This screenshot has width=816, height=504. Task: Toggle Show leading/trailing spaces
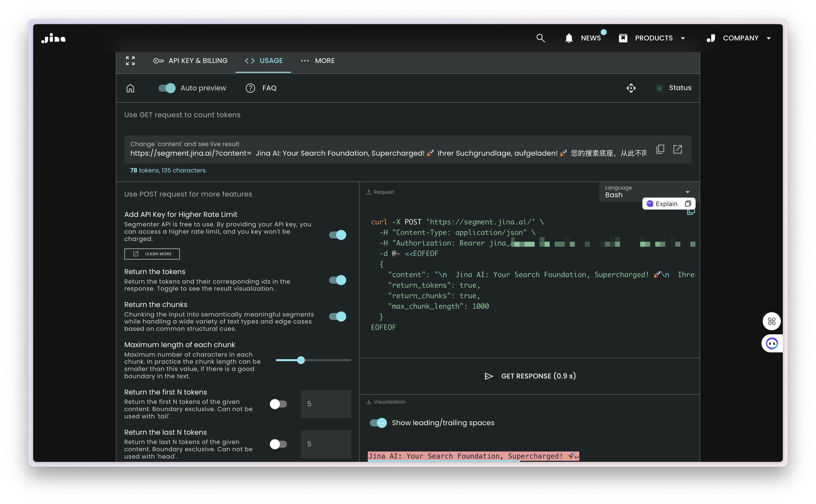(378, 423)
